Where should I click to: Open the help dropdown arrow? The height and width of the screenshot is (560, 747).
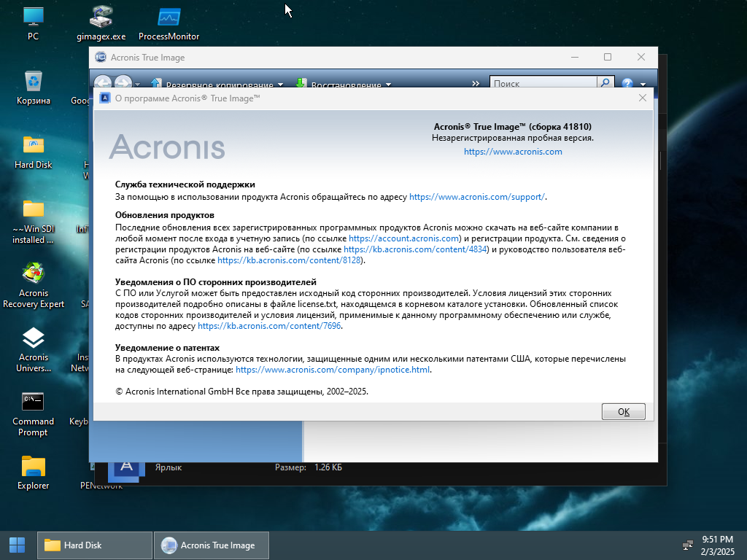tap(643, 85)
